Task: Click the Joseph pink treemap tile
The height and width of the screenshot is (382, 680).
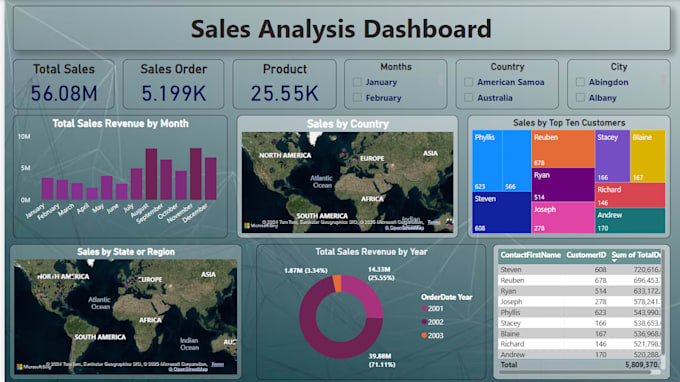Action: tap(563, 217)
